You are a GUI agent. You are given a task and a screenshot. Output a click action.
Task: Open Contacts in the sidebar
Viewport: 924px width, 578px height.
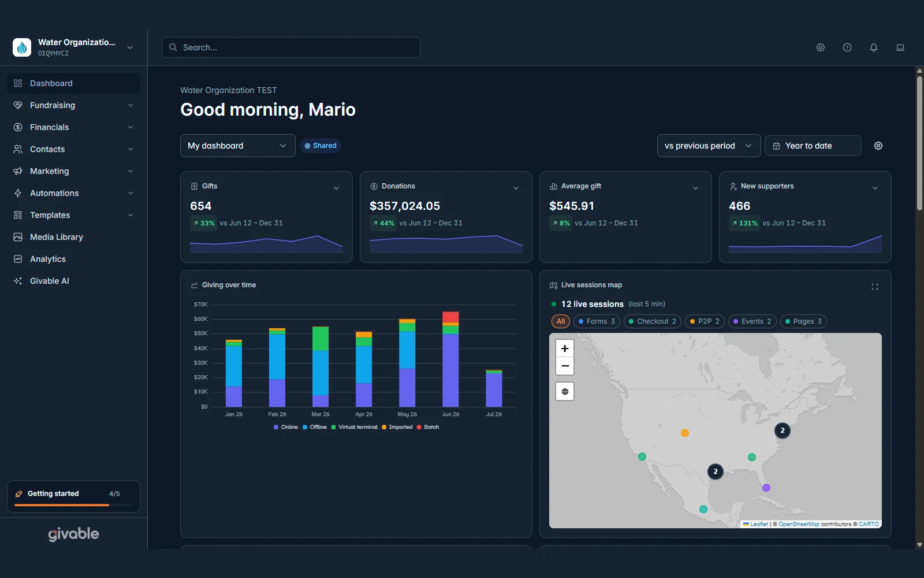pyautogui.click(x=73, y=149)
